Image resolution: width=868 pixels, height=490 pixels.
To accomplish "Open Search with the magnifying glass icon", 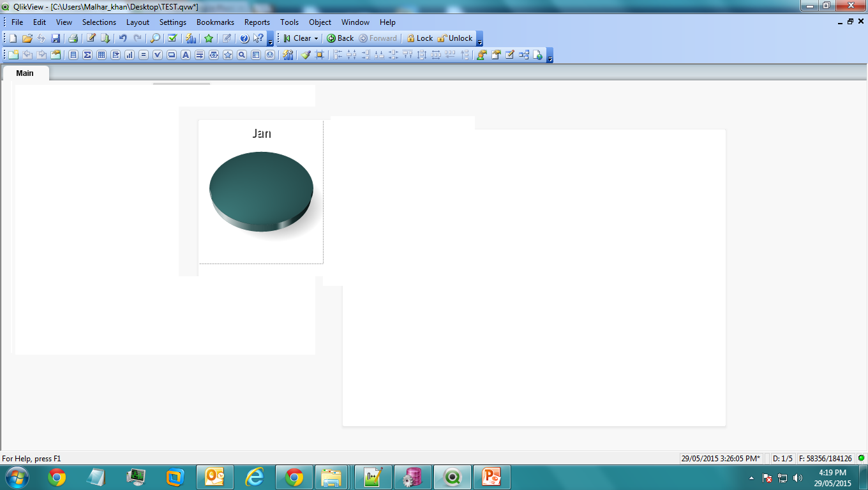I will pyautogui.click(x=155, y=38).
